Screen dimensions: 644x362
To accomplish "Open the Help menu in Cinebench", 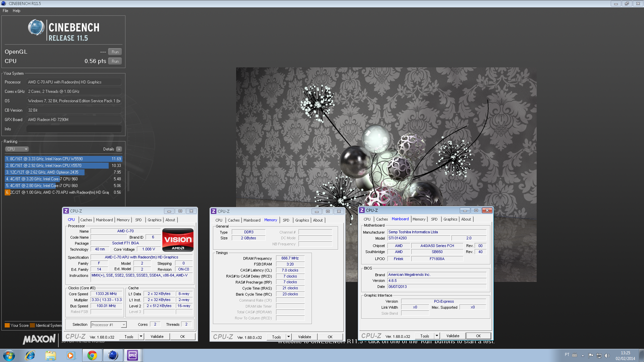I will click(16, 11).
